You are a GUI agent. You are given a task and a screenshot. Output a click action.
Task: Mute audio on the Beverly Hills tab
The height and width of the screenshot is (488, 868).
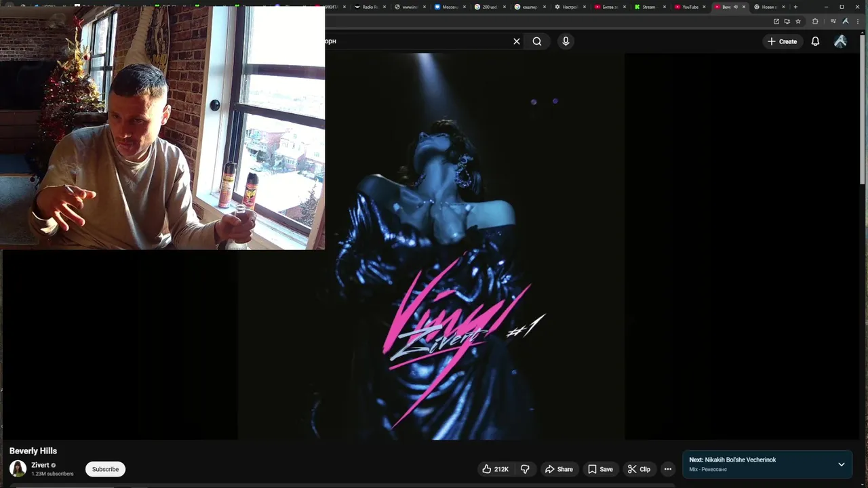point(736,7)
